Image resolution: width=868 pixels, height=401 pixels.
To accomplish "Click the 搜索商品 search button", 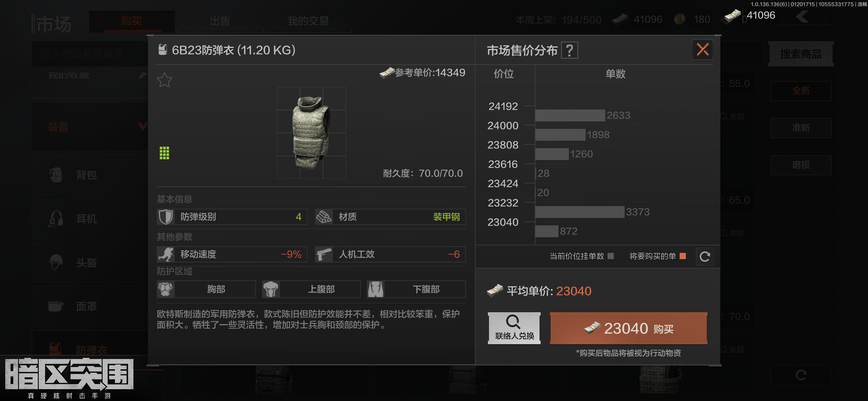I will 801,54.
